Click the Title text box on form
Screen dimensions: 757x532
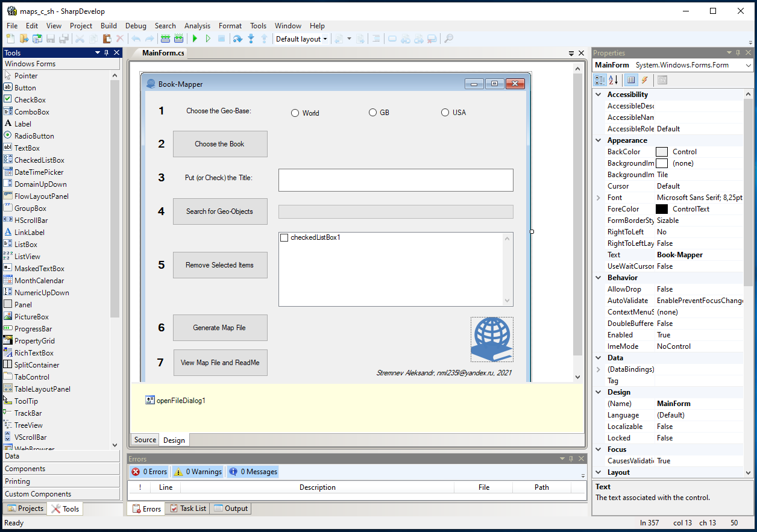[396, 180]
